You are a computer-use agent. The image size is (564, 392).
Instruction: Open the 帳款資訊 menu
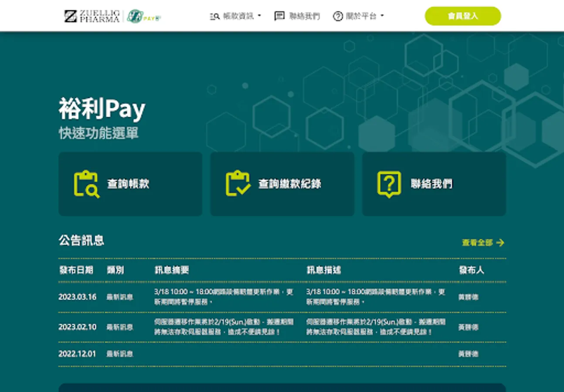tap(236, 17)
